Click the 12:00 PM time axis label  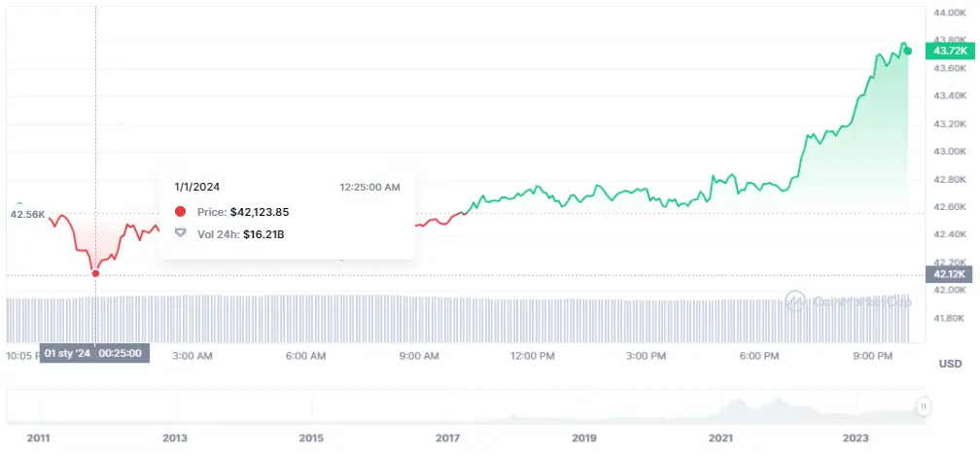point(532,356)
